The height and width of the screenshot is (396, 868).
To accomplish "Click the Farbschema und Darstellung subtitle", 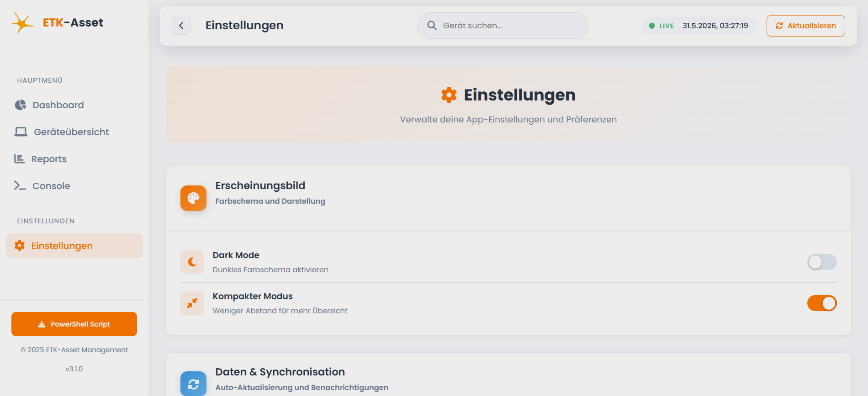I will pyautogui.click(x=270, y=201).
